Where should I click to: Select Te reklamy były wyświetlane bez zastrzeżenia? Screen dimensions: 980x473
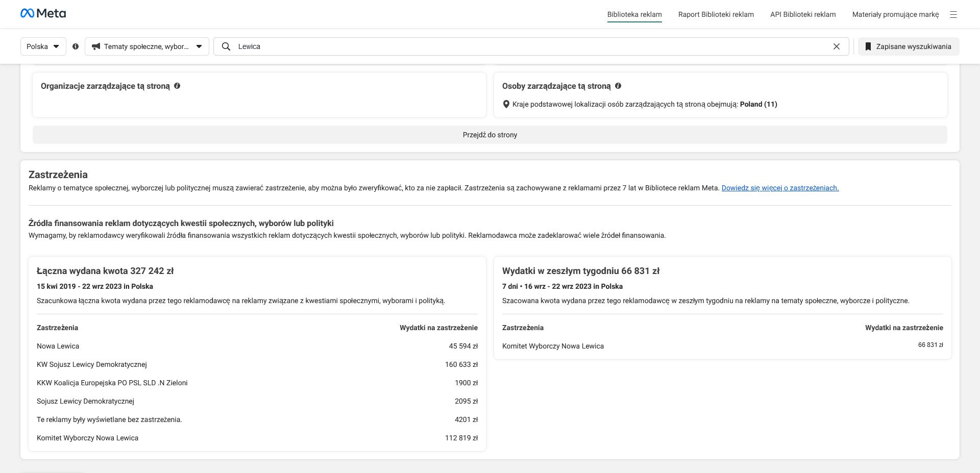(x=257, y=419)
